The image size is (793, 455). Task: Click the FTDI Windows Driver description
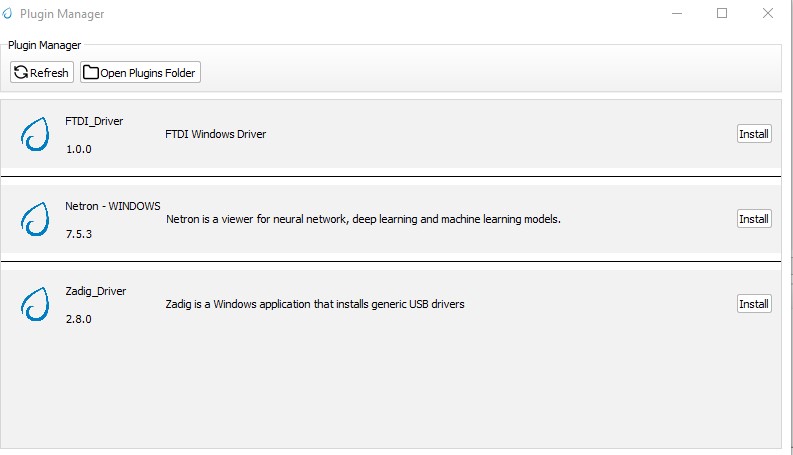click(x=215, y=134)
